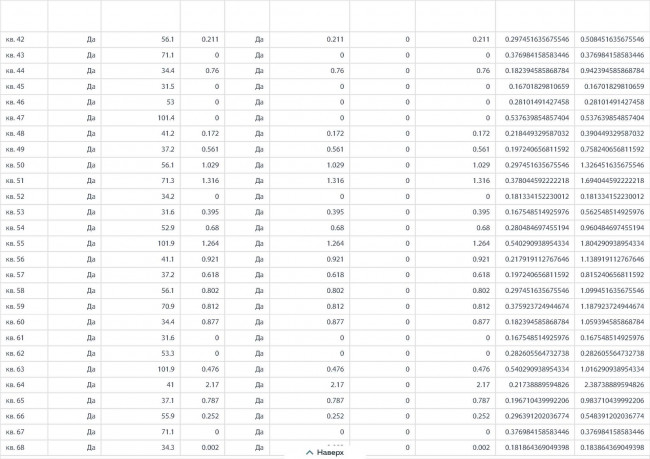
Task: Select row label кв. 50
Action: click(x=15, y=165)
